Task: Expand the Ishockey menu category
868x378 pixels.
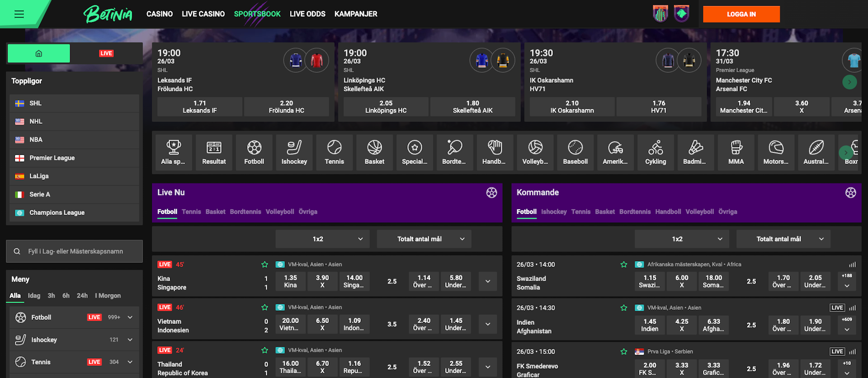Action: point(130,340)
